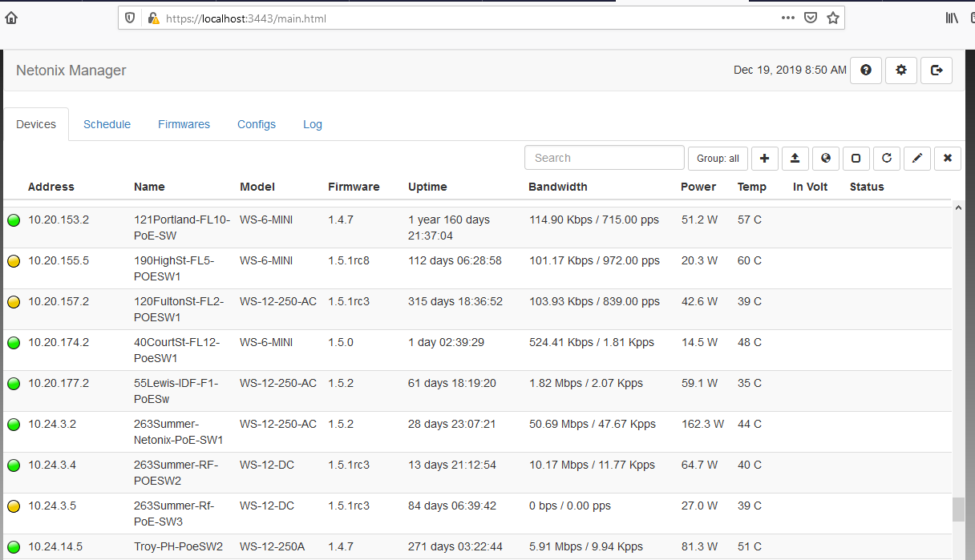Click the scroll-up arrow of the device list
The width and height of the screenshot is (975, 560).
click(x=958, y=207)
